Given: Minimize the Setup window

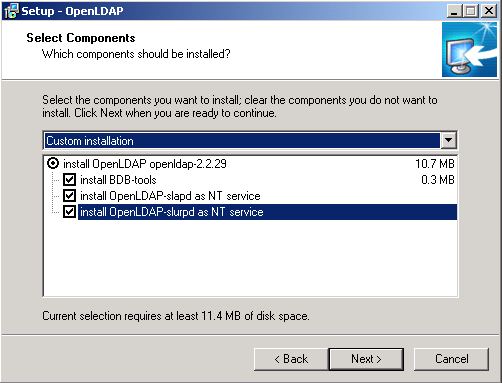Looking at the screenshot, I should (x=454, y=11).
